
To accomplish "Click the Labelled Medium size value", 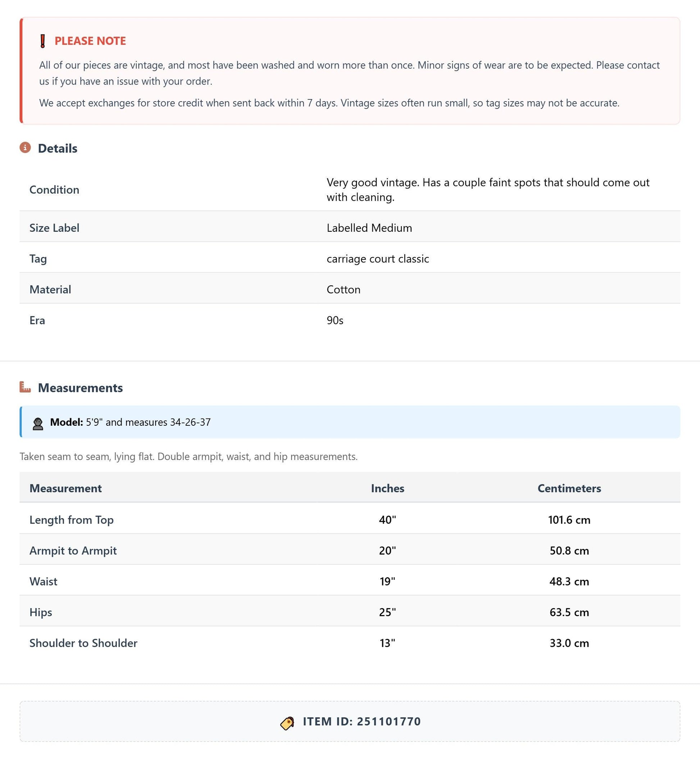I will pyautogui.click(x=369, y=228).
